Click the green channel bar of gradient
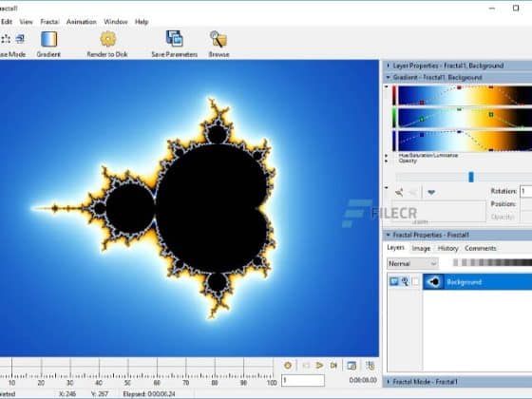The image size is (532, 399). (x=394, y=118)
